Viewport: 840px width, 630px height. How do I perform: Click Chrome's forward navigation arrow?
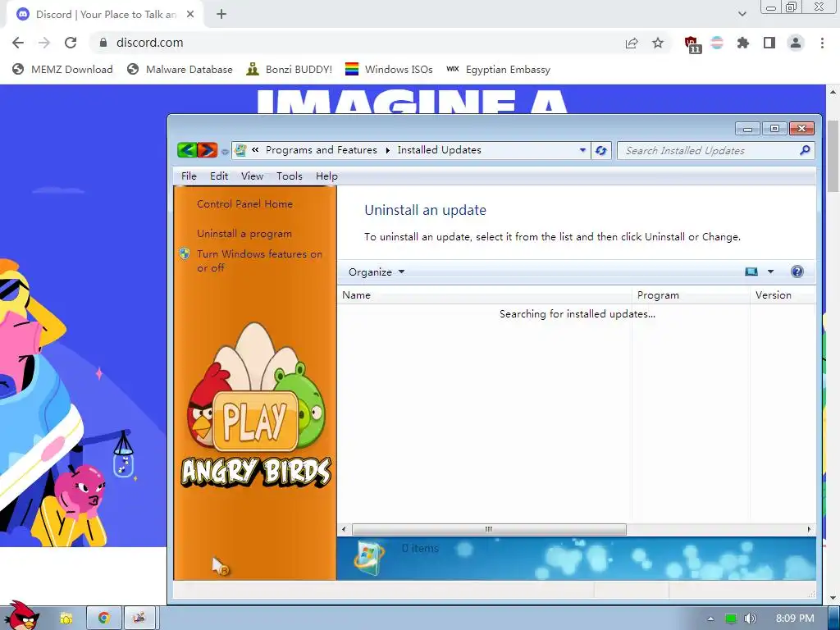44,43
